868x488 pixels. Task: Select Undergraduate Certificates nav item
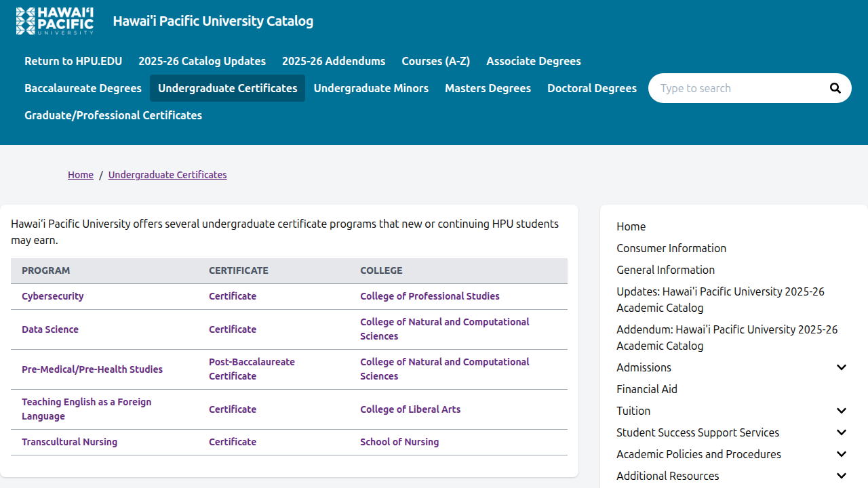click(227, 88)
